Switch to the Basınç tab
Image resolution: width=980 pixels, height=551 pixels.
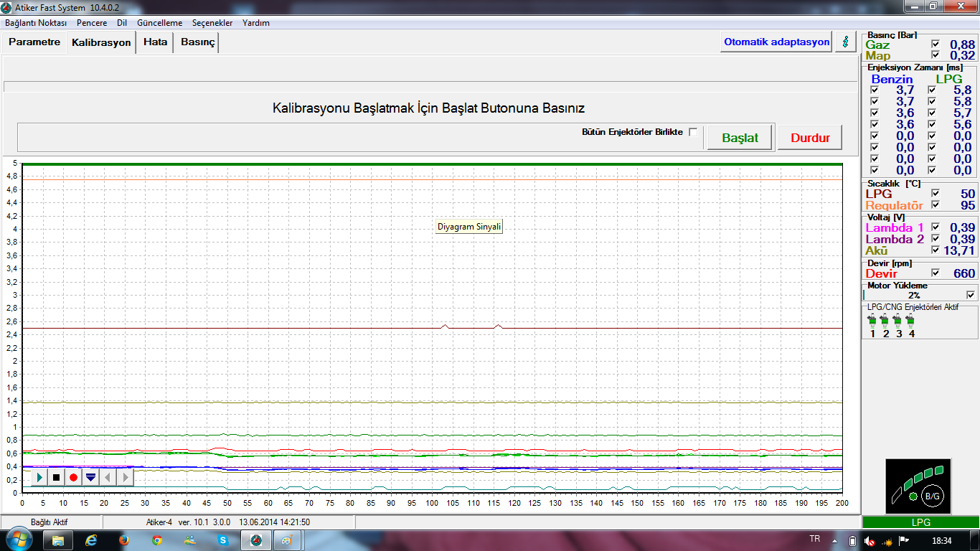(x=197, y=42)
